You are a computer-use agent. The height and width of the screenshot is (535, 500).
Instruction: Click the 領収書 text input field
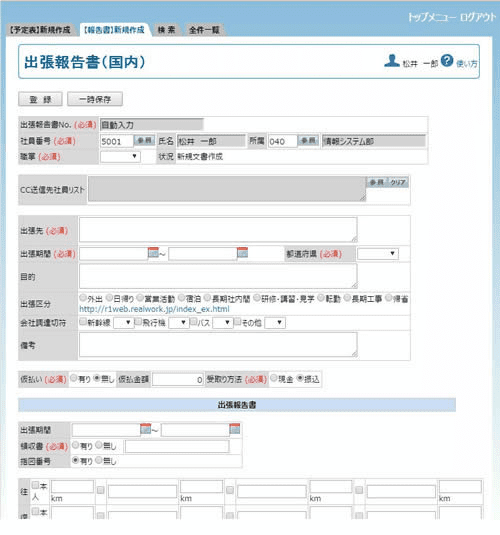[177, 446]
